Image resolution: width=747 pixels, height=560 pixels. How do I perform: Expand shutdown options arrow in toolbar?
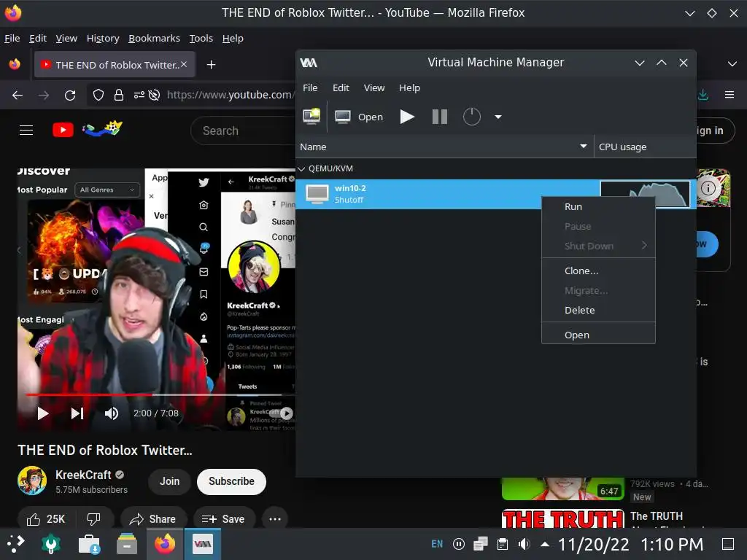click(498, 117)
